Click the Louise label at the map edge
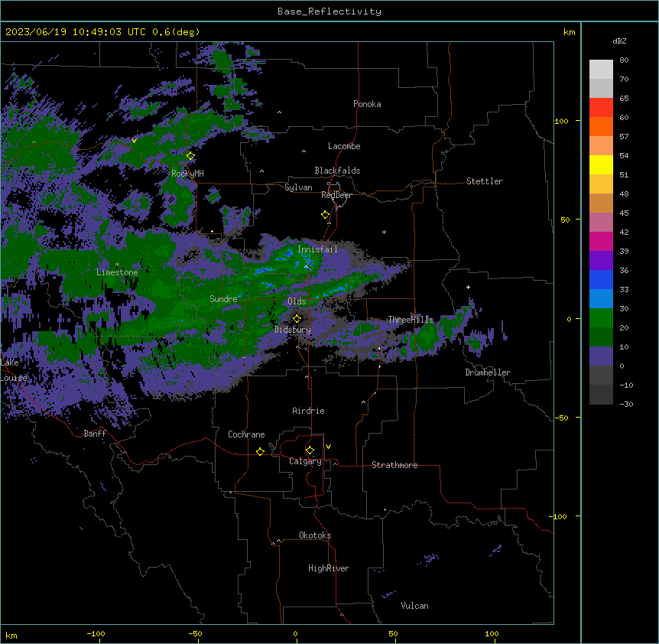This screenshot has height=644, width=659. [x=14, y=378]
